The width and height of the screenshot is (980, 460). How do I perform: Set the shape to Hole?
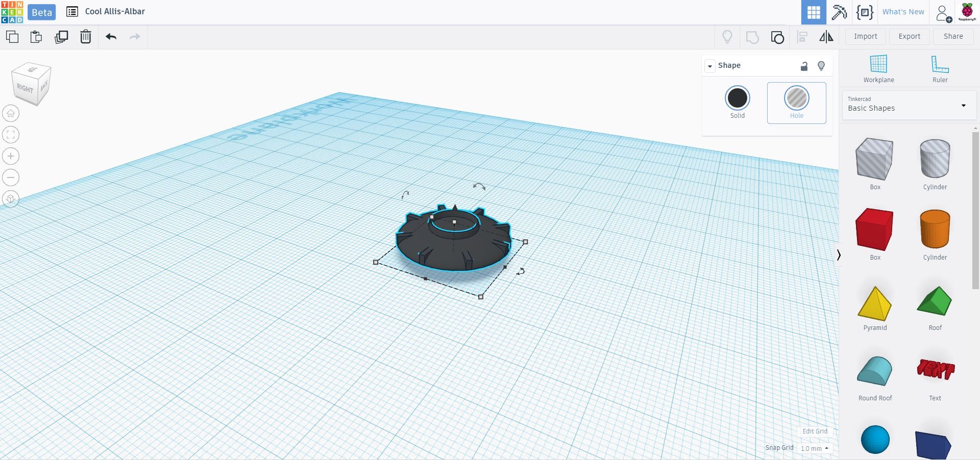coord(796,103)
